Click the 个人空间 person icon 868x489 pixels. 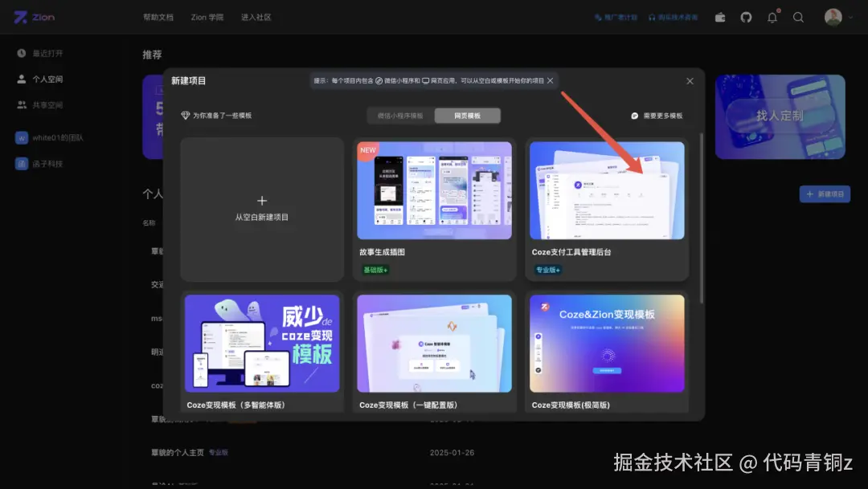[x=21, y=79]
